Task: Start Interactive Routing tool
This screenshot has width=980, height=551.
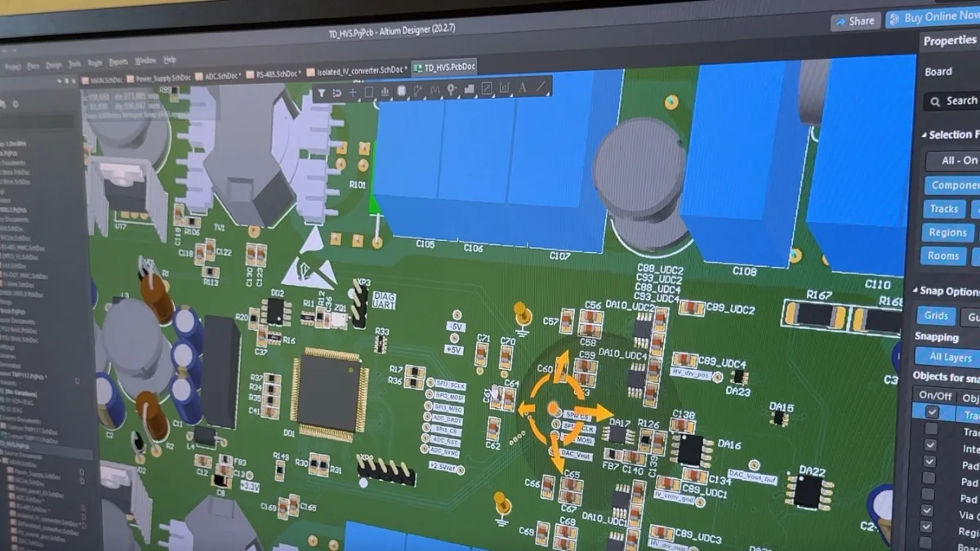Action: point(418,90)
